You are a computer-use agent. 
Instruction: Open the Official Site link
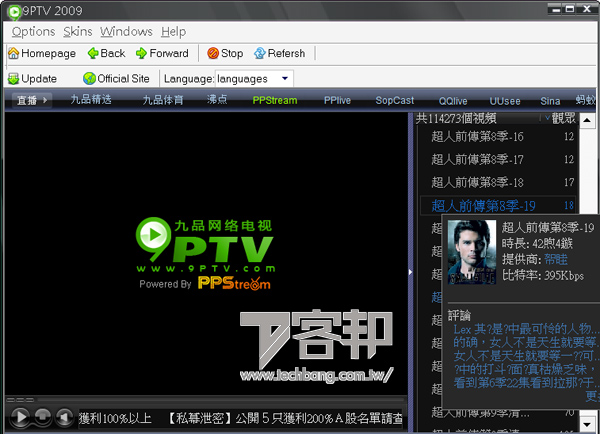coord(116,79)
